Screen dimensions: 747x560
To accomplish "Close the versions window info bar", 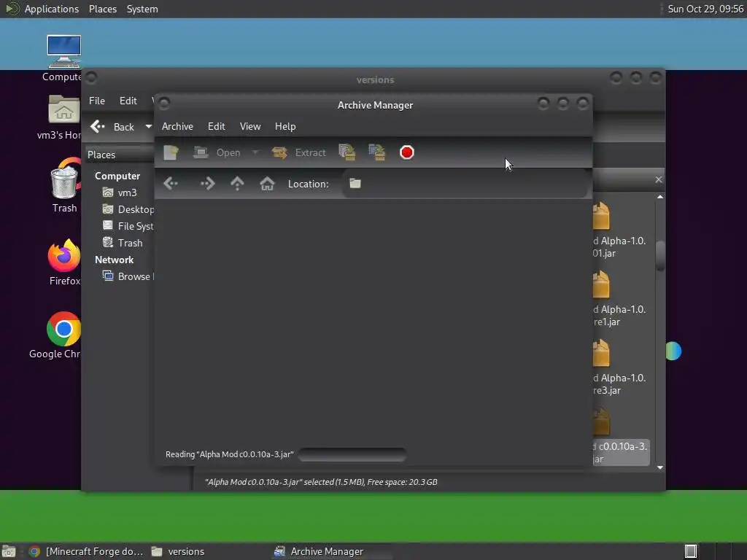I will 659,179.
